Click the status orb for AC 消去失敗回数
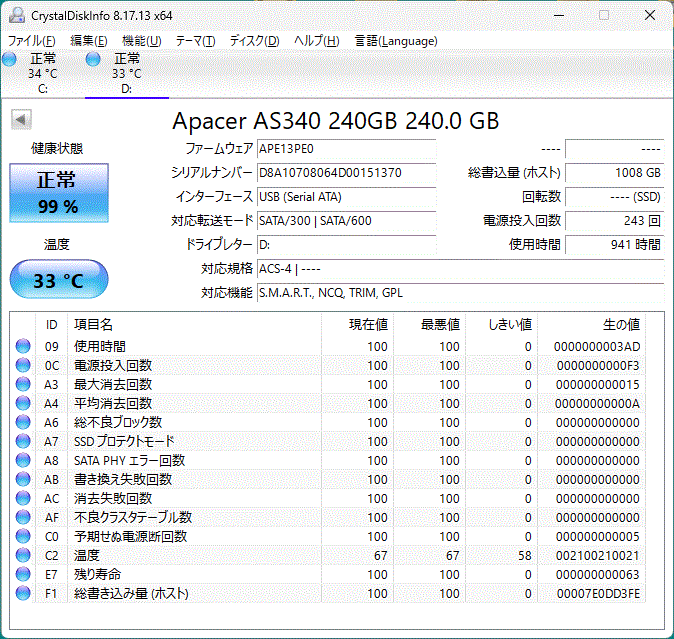Image resolution: width=674 pixels, height=639 pixels. (x=23, y=498)
